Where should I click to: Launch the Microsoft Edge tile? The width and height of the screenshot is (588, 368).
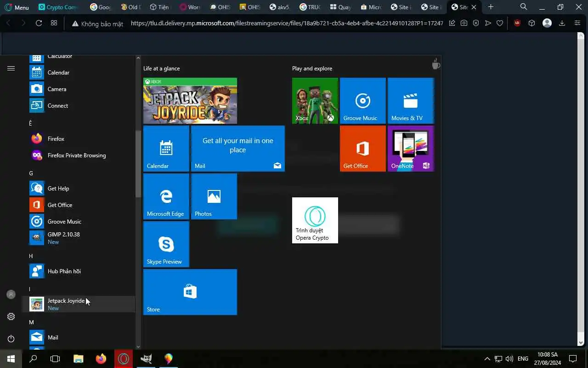(166, 196)
